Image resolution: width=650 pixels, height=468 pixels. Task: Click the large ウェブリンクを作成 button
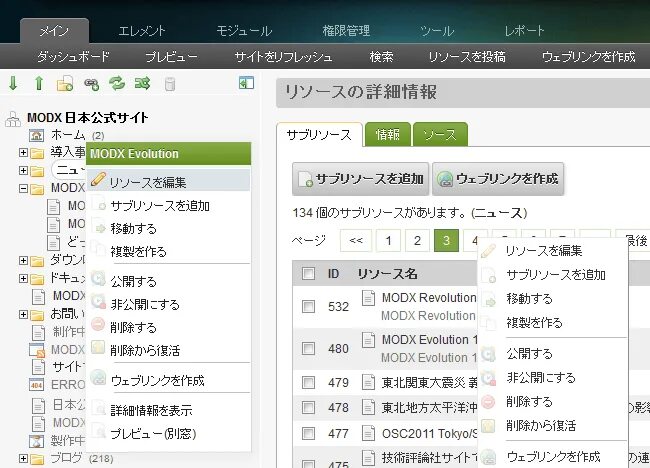[498, 179]
